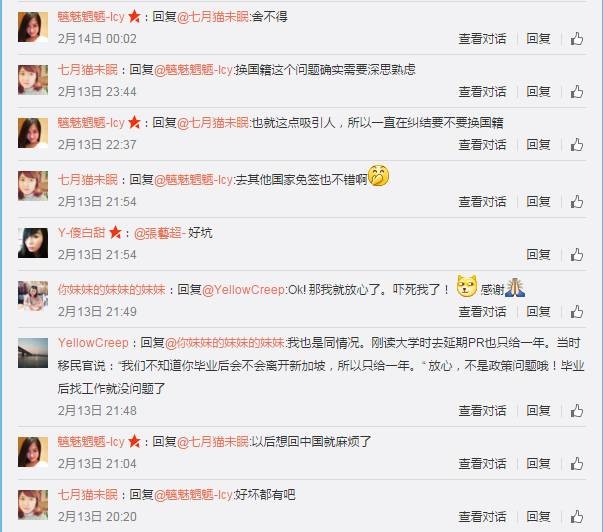Click Y-傻白甜's avatar picture

(33, 243)
